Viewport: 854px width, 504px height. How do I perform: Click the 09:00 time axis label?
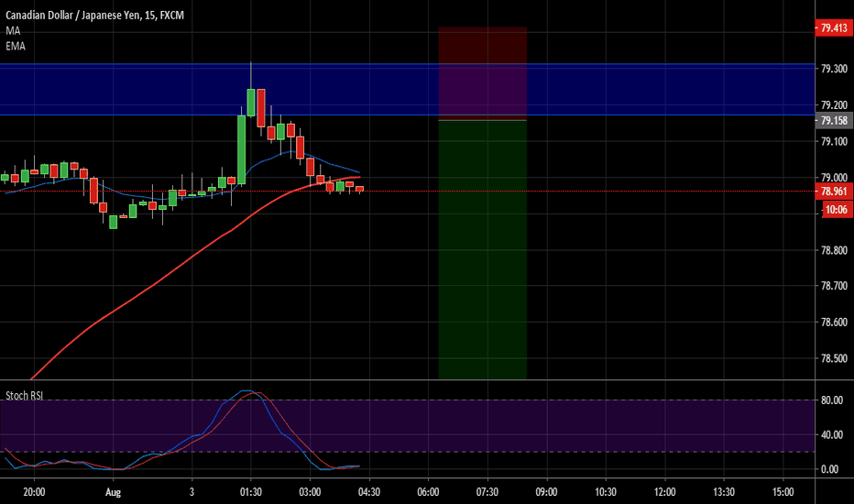(546, 492)
